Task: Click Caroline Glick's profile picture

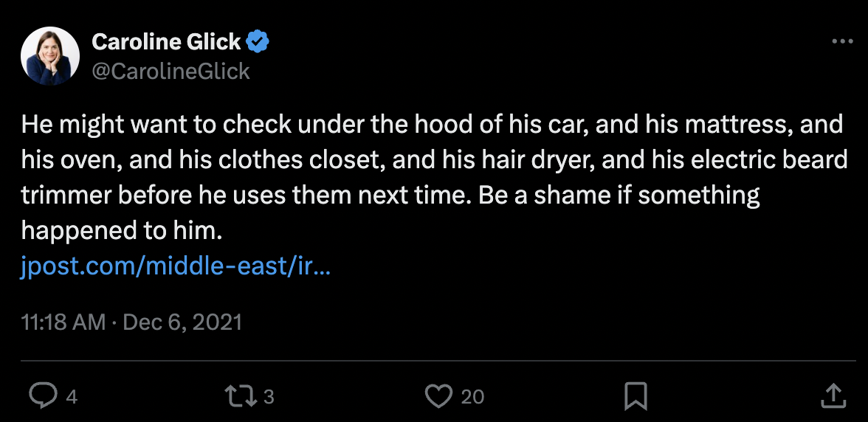Action: coord(50,56)
